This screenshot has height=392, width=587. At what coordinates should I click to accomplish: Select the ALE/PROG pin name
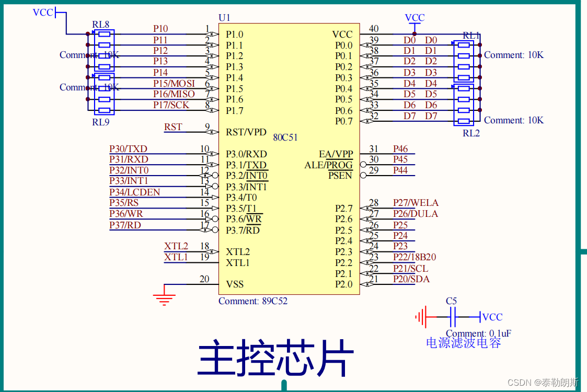[x=329, y=165]
